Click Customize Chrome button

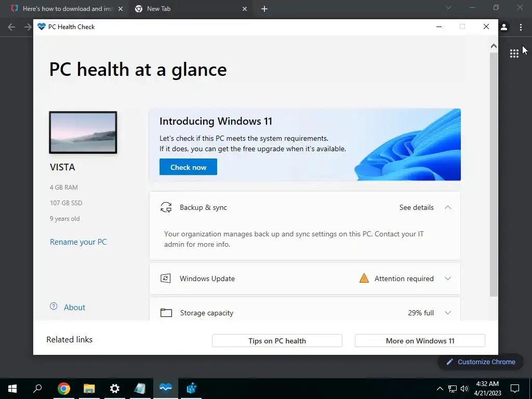tap(481, 362)
